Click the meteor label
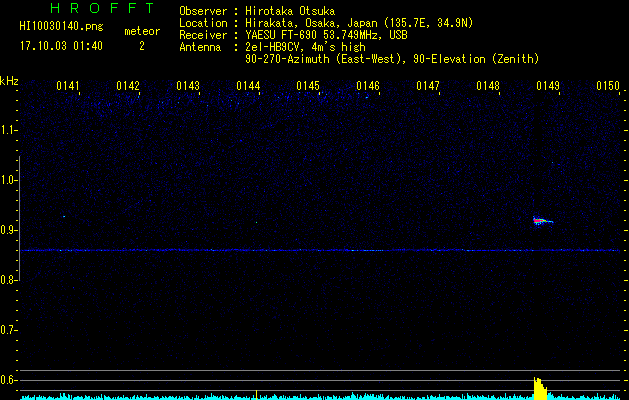The height and width of the screenshot is (400, 629). 142,31
